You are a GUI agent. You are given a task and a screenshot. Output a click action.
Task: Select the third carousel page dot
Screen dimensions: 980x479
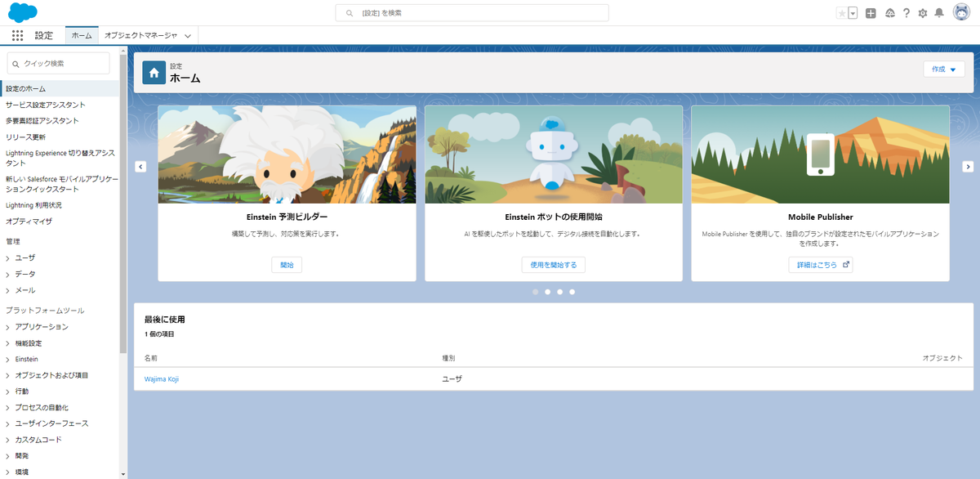559,291
